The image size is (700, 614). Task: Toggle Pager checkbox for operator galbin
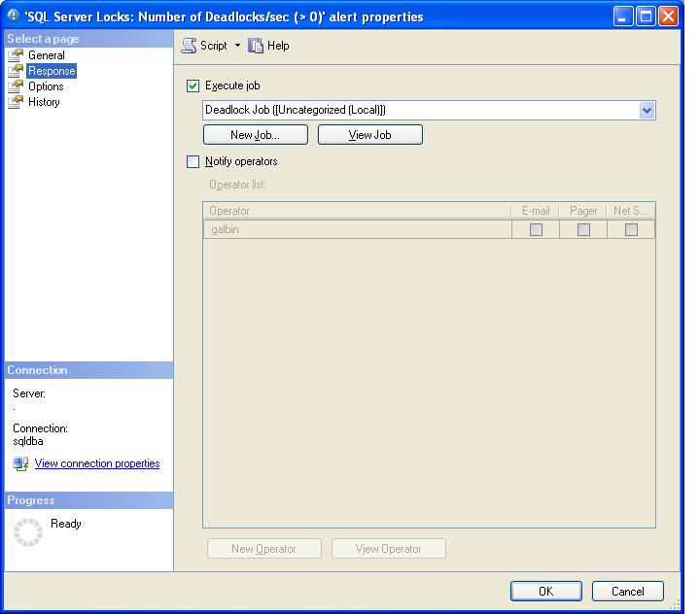click(583, 229)
